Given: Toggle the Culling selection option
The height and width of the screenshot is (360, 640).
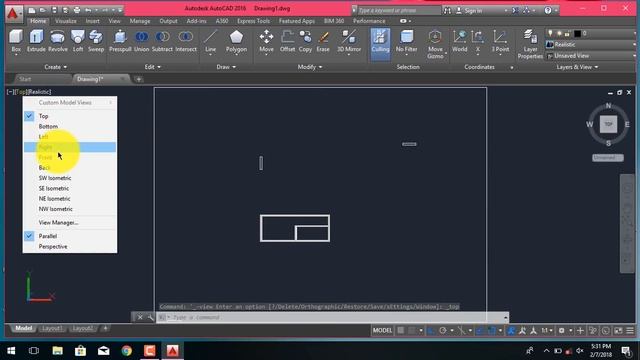Looking at the screenshot, I should click(380, 44).
